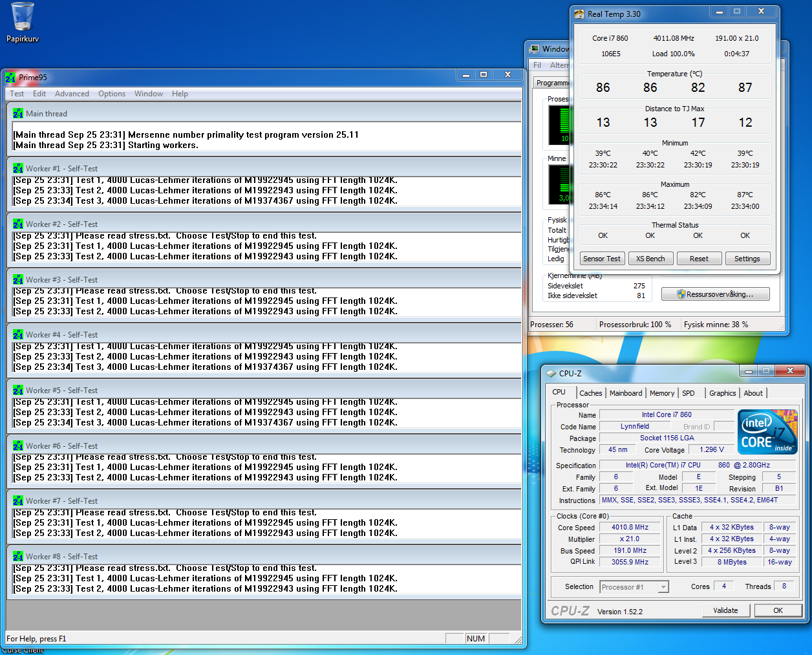The image size is (812, 655).
Task: Open Real Temp Settings
Action: [747, 259]
